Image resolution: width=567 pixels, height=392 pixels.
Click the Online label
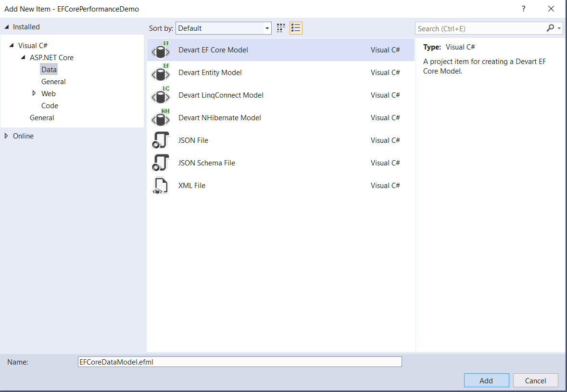[23, 136]
